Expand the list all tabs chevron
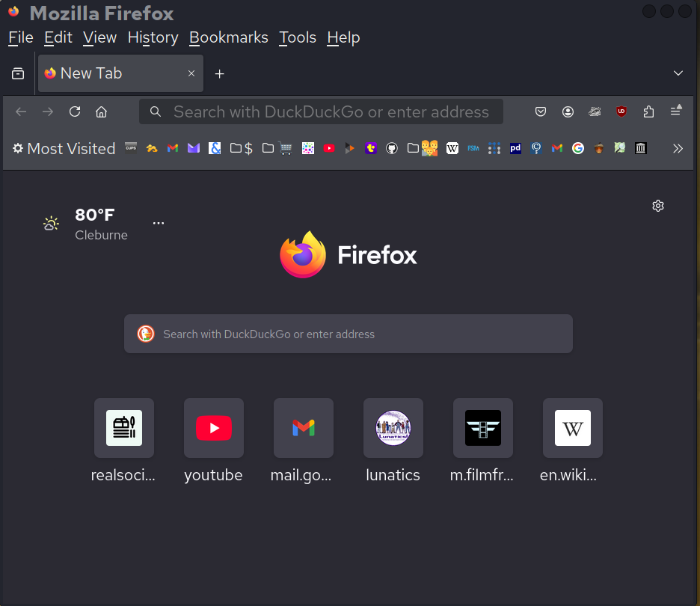This screenshot has height=606, width=700. coord(678,73)
